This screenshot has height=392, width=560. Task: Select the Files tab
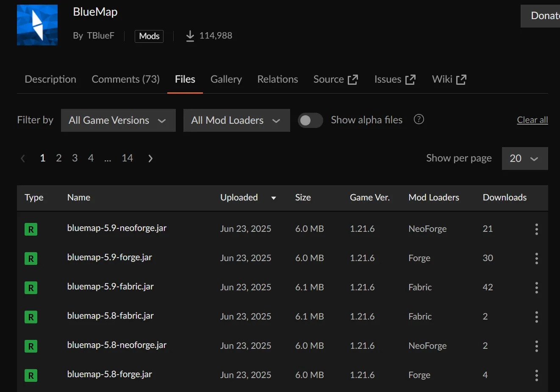point(185,79)
